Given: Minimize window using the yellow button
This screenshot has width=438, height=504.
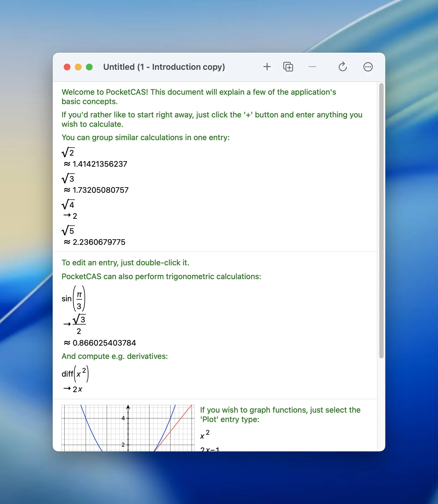Looking at the screenshot, I should point(78,67).
